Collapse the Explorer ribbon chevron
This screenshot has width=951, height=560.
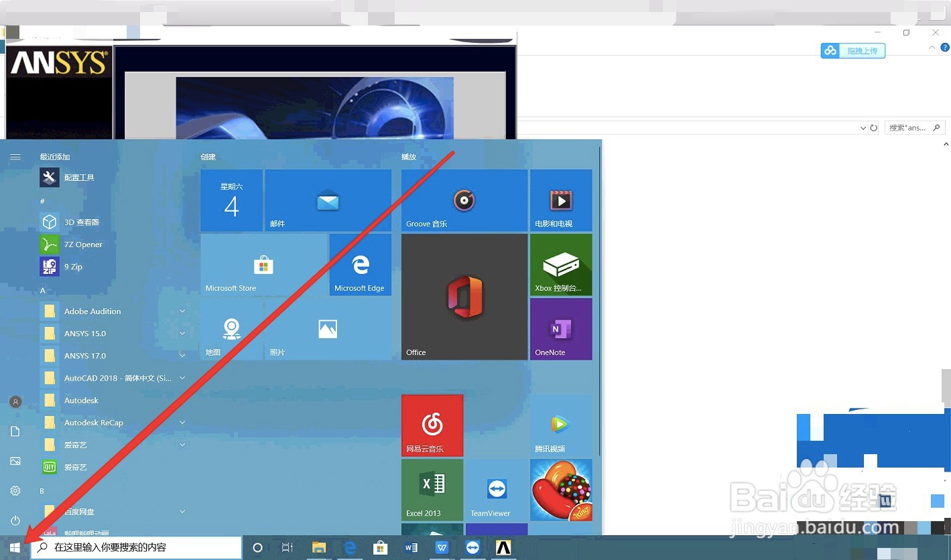(932, 48)
